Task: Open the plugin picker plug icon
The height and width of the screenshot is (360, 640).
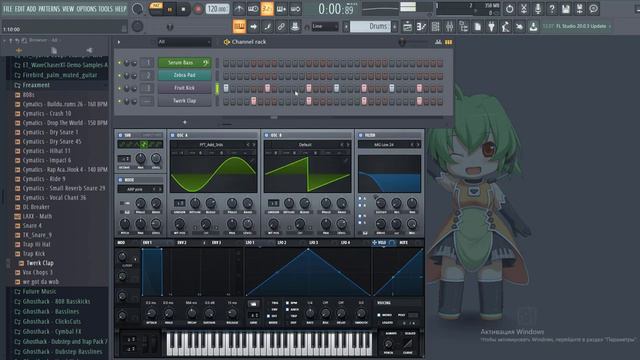Action: pos(491,27)
